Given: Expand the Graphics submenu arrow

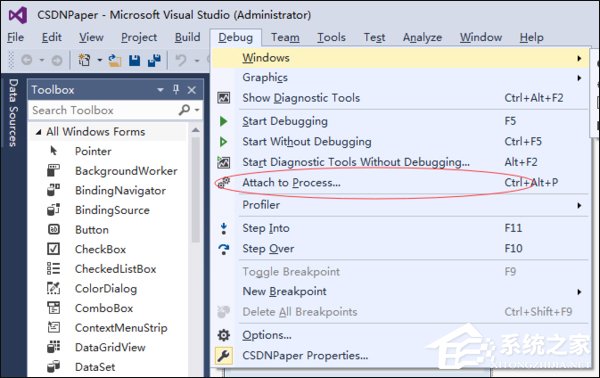Looking at the screenshot, I should [x=579, y=78].
